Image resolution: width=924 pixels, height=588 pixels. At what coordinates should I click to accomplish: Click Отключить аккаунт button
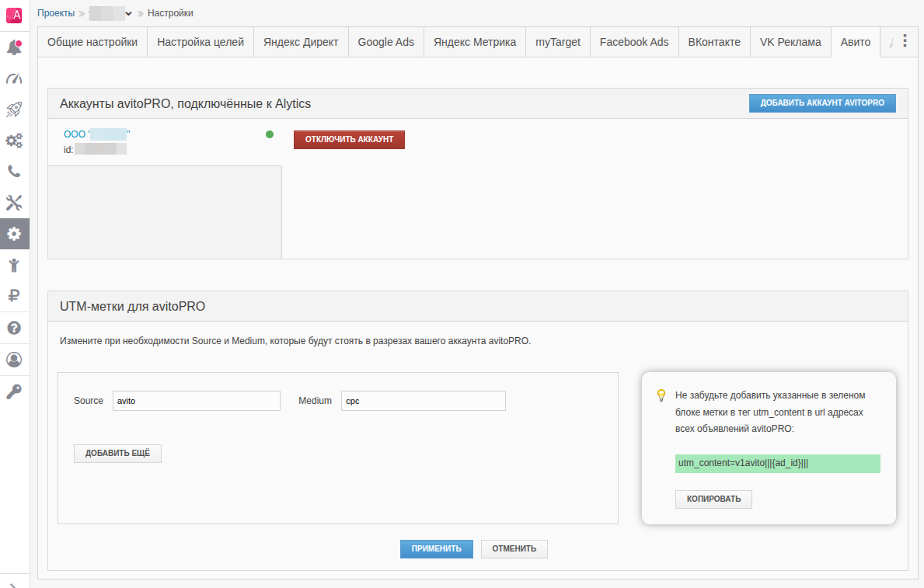coord(349,140)
